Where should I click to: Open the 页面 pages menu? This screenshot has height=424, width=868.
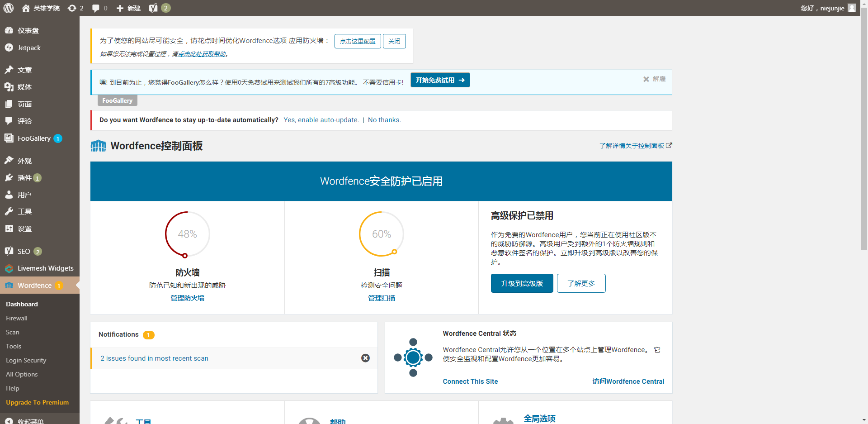[x=40, y=104]
